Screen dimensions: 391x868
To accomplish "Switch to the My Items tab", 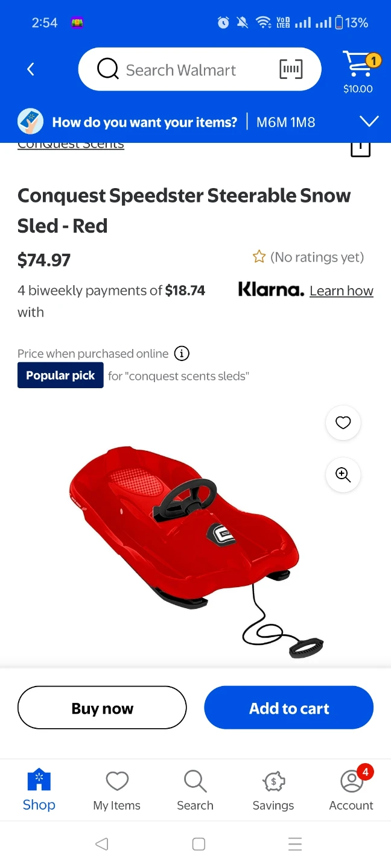I will point(117,790).
